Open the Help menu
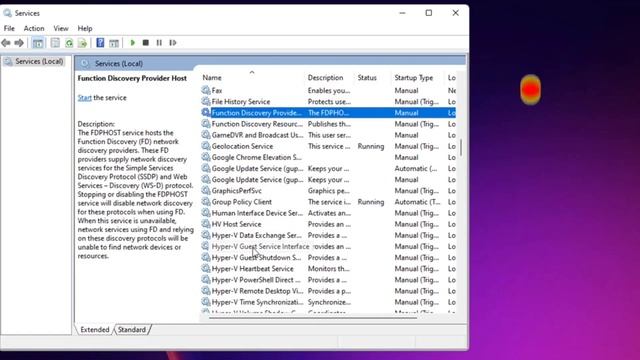This screenshot has height=360, width=640. pyautogui.click(x=85, y=28)
